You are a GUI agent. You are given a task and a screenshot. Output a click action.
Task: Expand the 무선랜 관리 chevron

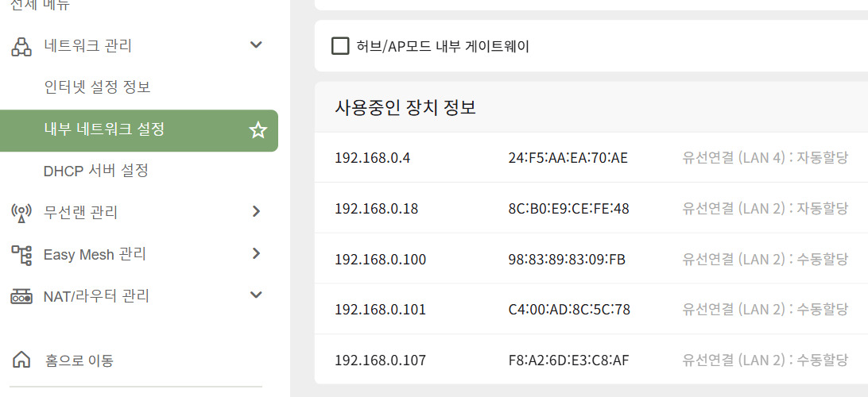(x=256, y=211)
